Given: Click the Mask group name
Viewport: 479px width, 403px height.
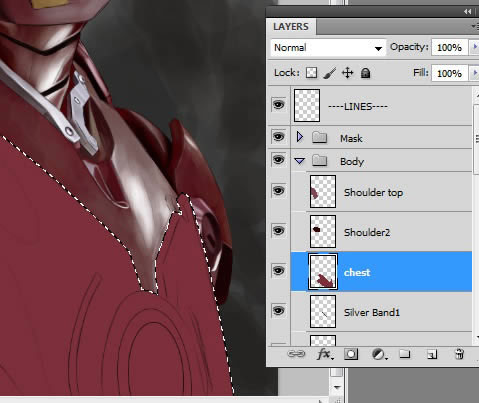Looking at the screenshot, I should [x=351, y=138].
